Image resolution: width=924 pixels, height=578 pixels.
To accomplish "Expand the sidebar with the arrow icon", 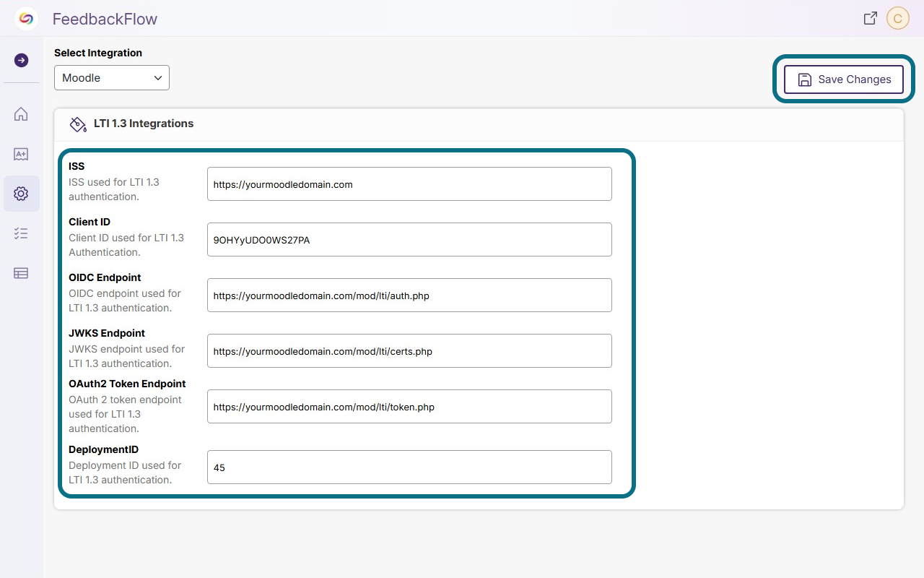I will [22, 61].
